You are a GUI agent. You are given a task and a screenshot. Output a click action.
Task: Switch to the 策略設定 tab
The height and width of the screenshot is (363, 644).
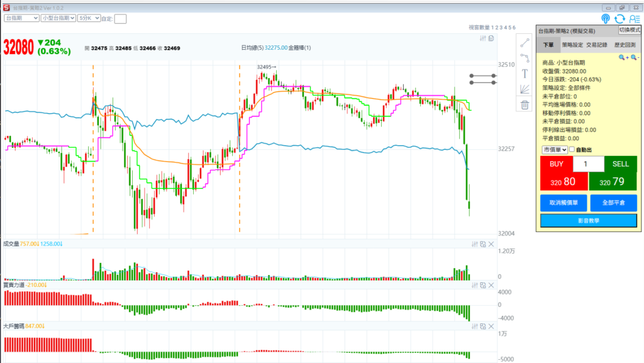[x=572, y=45]
